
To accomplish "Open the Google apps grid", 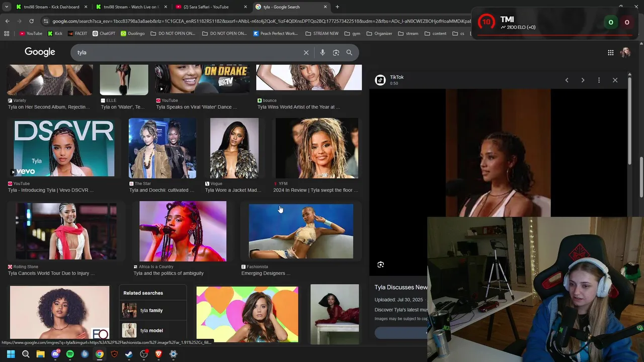I will 610,52.
